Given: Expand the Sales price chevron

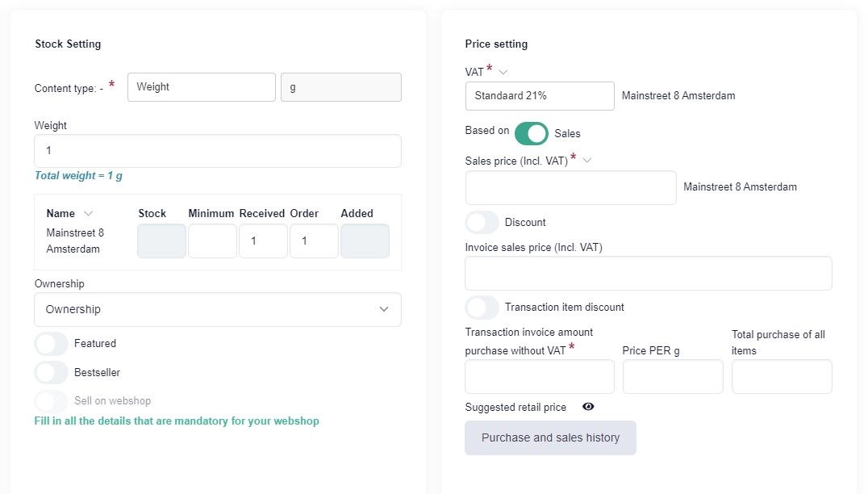Looking at the screenshot, I should click(587, 160).
